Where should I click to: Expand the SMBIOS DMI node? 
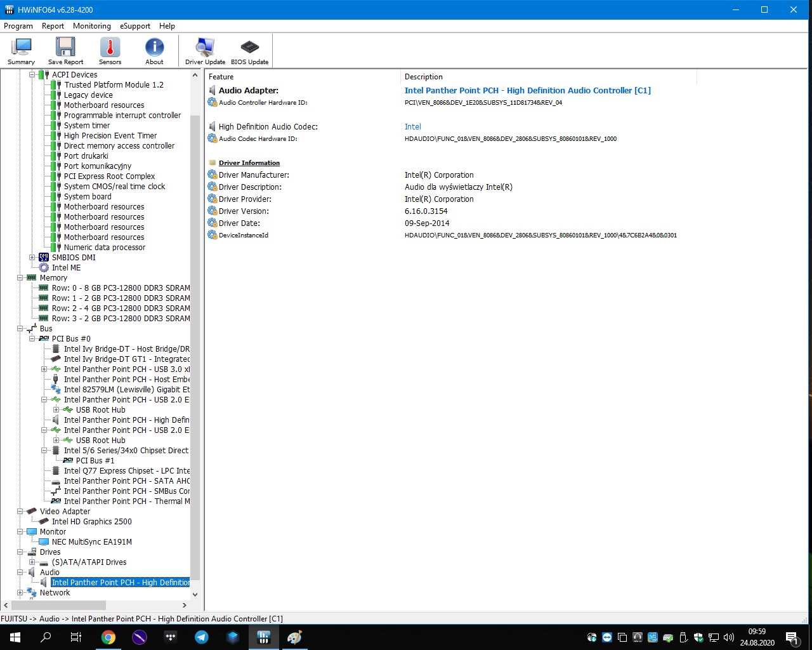click(x=32, y=258)
